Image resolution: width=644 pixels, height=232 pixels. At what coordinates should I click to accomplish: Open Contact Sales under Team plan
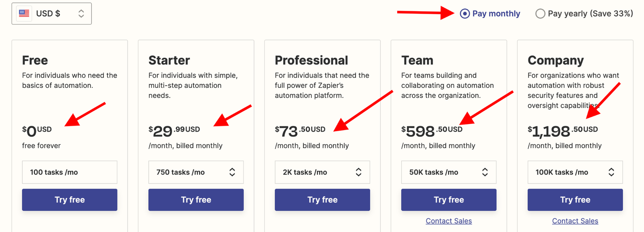449,221
